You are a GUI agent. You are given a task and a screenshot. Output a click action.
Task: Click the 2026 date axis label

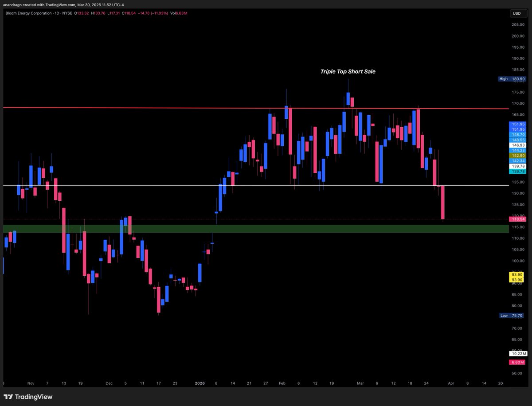click(199, 383)
